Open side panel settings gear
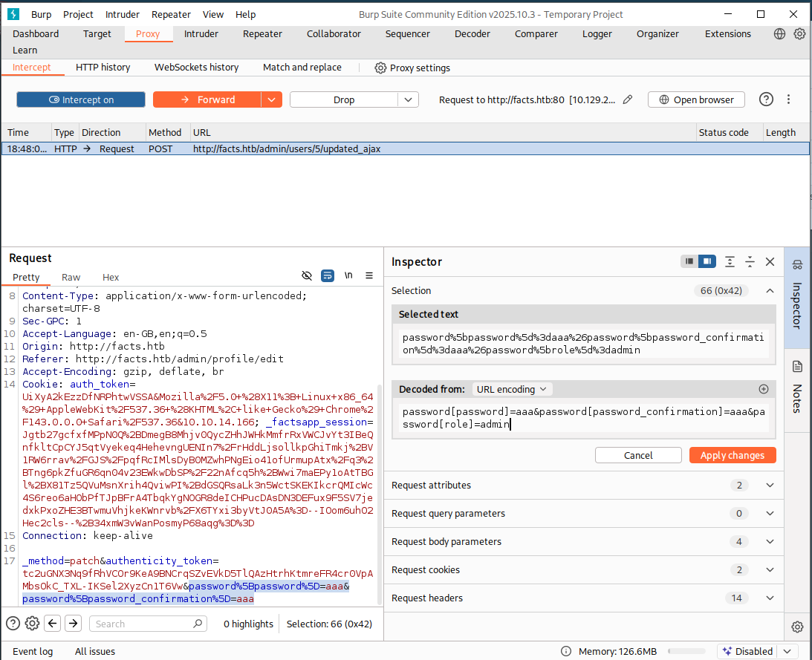The image size is (812, 660). (x=797, y=627)
